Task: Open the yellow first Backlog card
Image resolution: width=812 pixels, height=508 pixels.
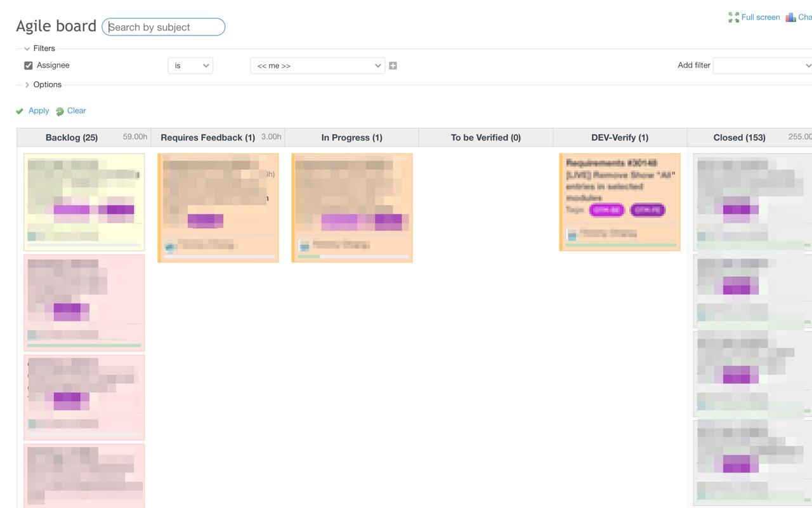Action: (x=84, y=202)
